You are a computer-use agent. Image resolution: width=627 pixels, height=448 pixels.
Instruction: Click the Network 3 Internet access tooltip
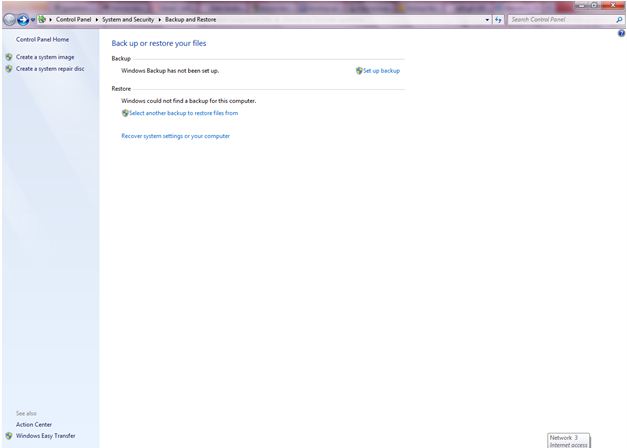[568, 441]
